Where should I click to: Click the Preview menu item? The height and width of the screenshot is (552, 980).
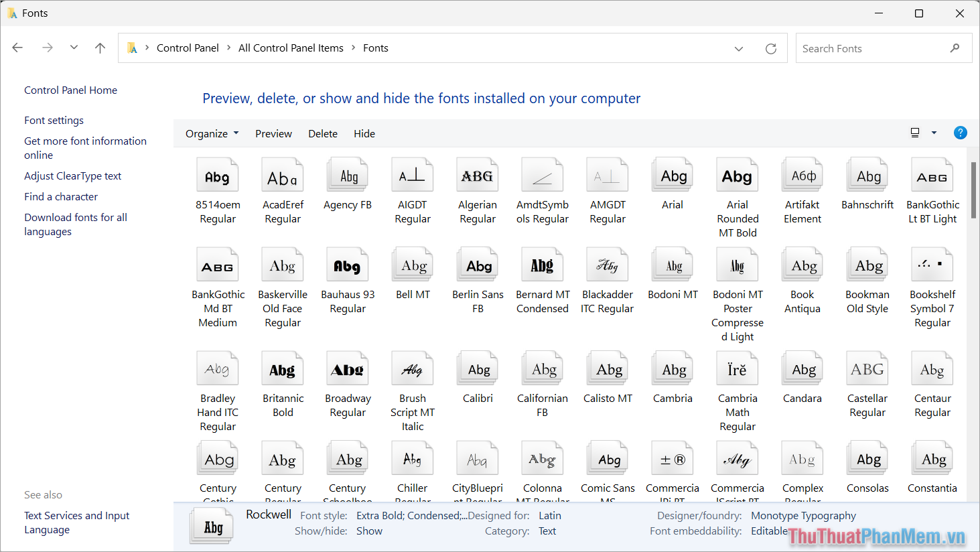[x=273, y=133]
